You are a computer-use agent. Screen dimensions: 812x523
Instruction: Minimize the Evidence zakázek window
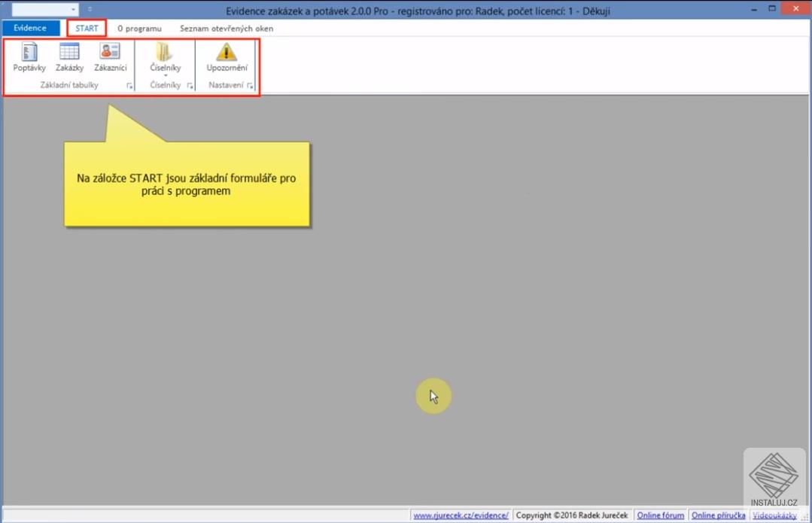pyautogui.click(x=754, y=9)
